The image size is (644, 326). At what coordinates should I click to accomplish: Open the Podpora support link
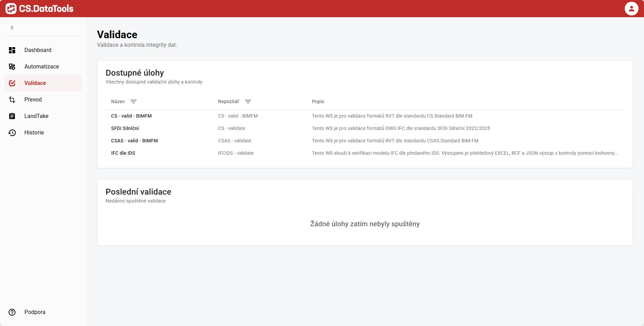(x=43, y=312)
